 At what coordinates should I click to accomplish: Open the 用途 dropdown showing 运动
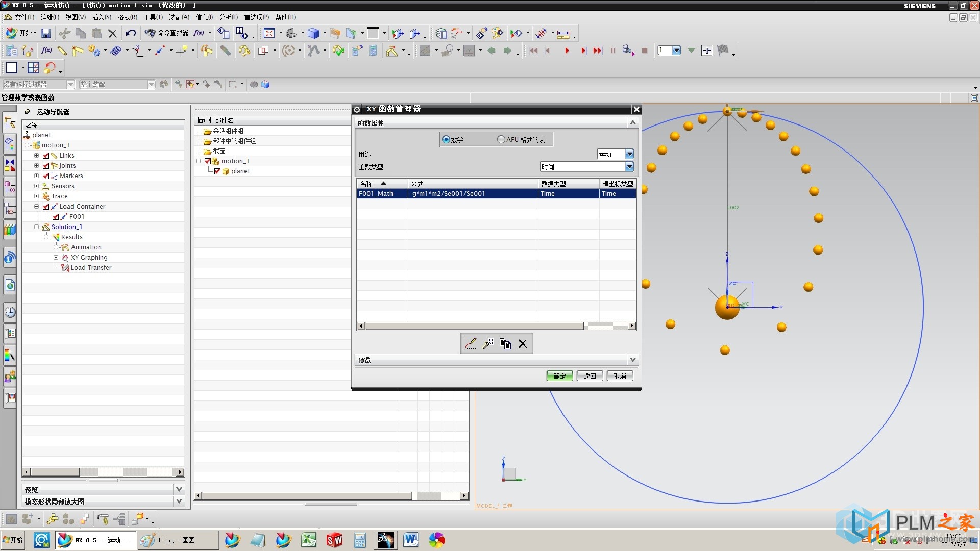615,154
